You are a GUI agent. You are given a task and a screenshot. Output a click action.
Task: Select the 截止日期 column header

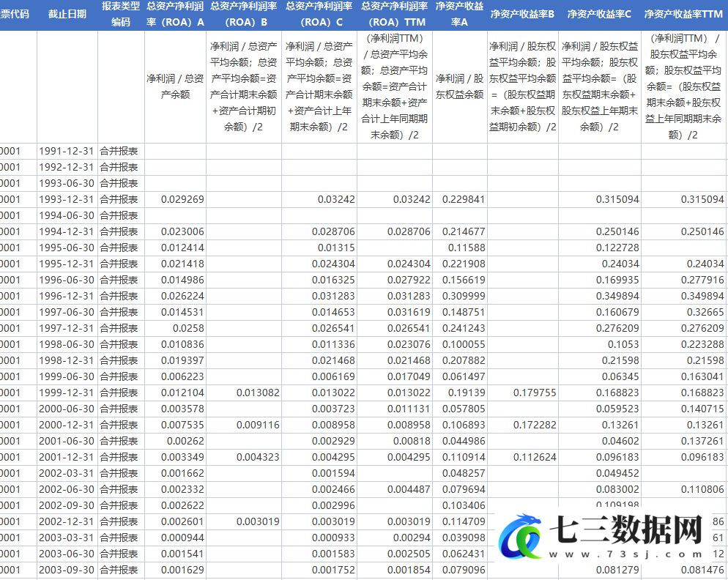point(67,15)
